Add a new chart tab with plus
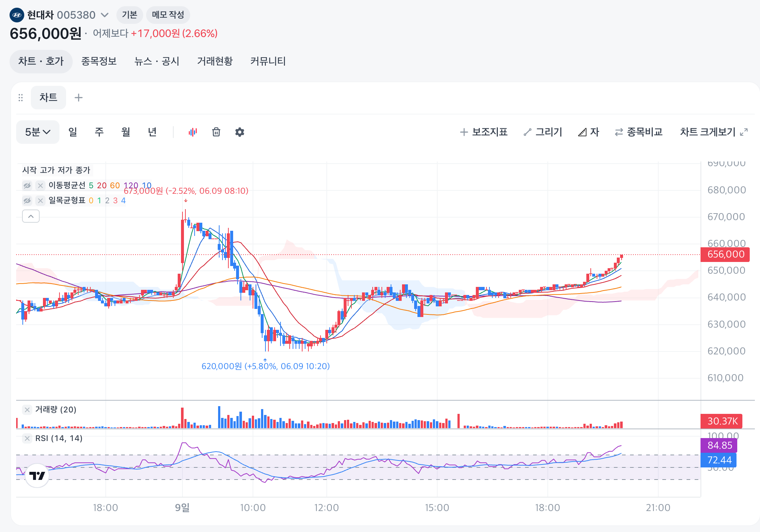 point(79,98)
